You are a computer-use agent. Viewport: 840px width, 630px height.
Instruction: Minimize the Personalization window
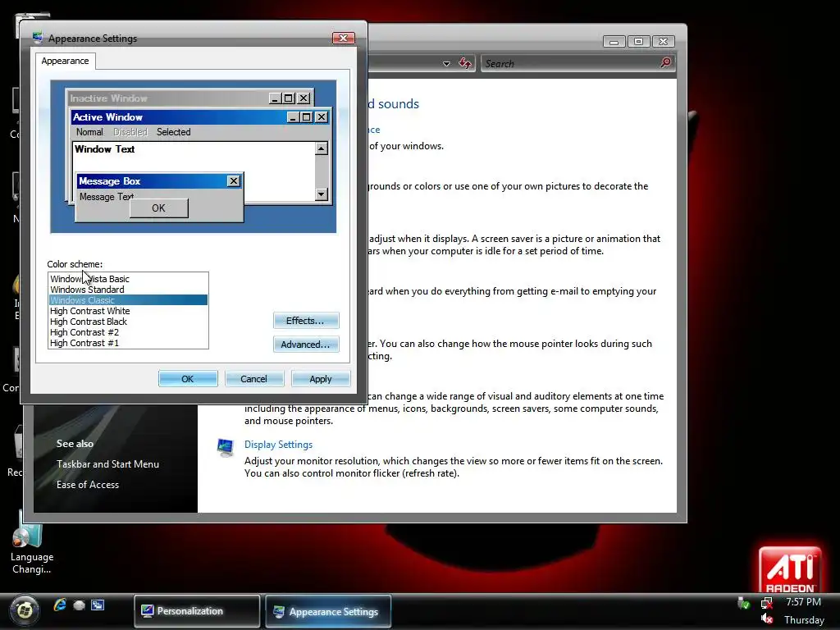point(614,41)
